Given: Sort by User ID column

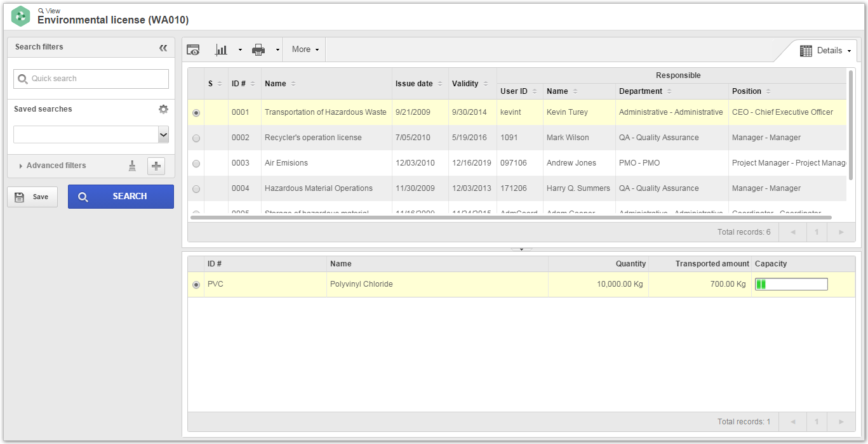Looking at the screenshot, I should pyautogui.click(x=534, y=91).
